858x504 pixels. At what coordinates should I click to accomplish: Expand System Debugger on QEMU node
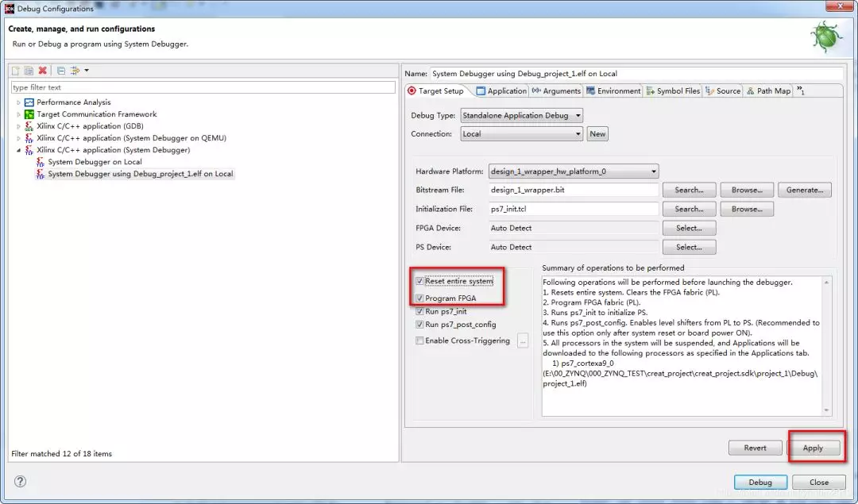[18, 138]
